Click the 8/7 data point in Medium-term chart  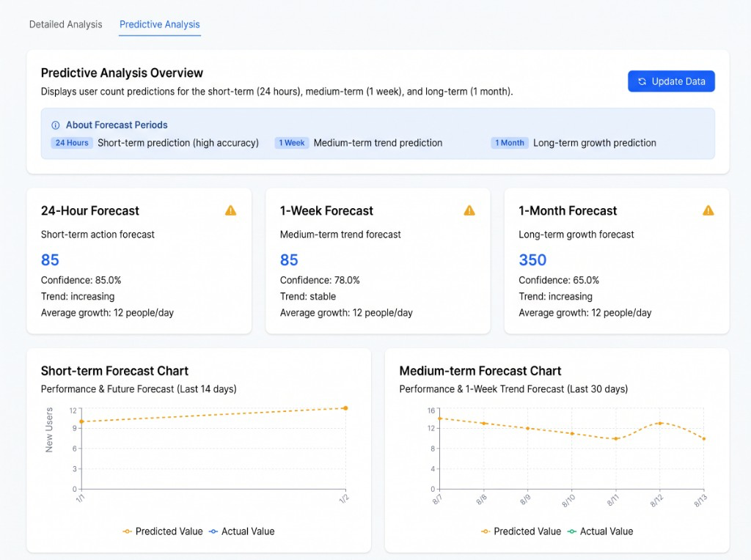[x=440, y=419]
